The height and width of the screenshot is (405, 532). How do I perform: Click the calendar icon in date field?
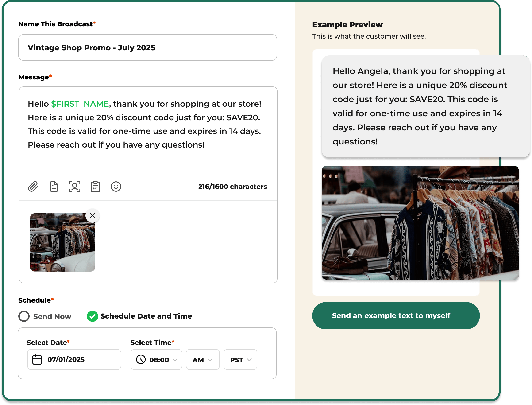pos(37,359)
